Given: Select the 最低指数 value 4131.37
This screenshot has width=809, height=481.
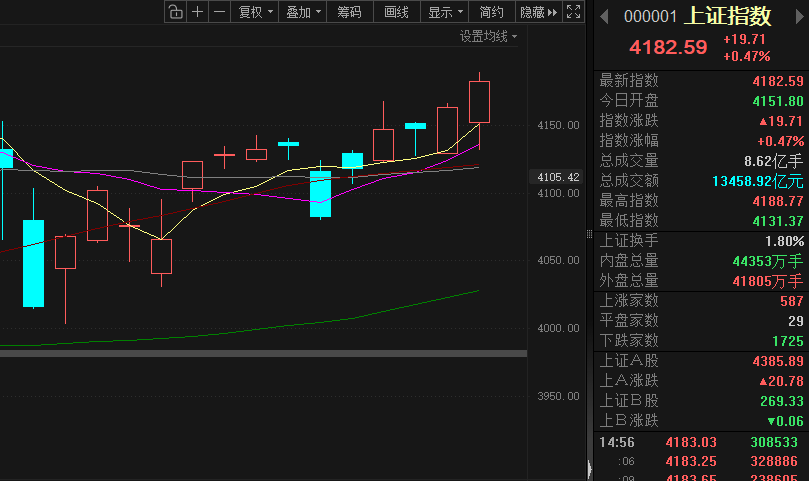Looking at the screenshot, I should click(778, 221).
